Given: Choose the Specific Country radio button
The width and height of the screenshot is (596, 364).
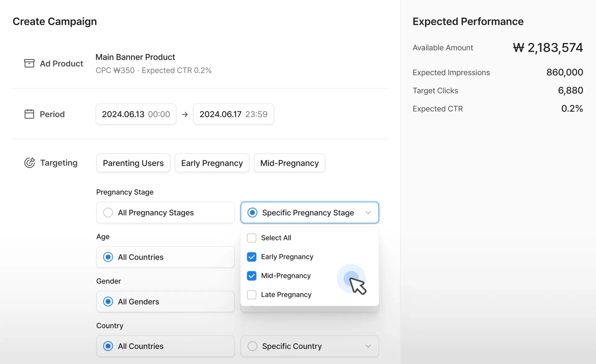Looking at the screenshot, I should [x=252, y=346].
